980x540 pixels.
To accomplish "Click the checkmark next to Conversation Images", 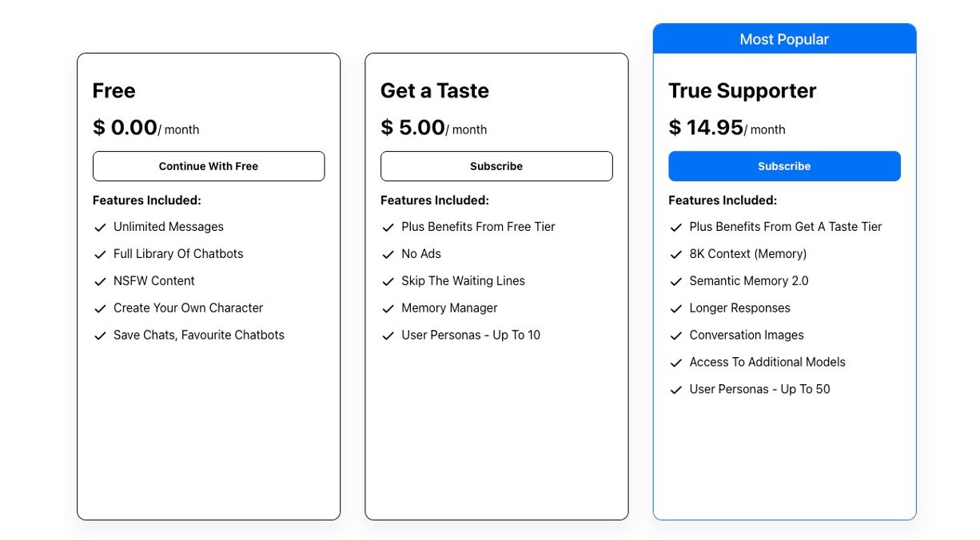I will click(x=675, y=336).
